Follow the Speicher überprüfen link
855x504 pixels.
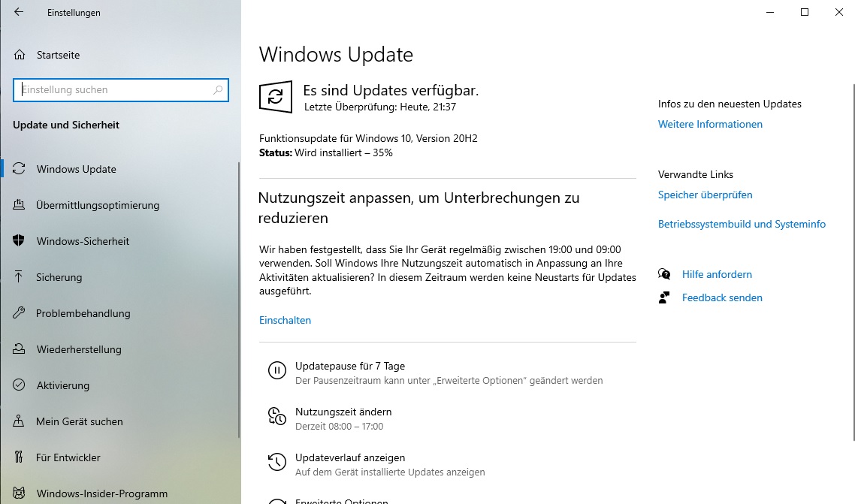tap(705, 195)
